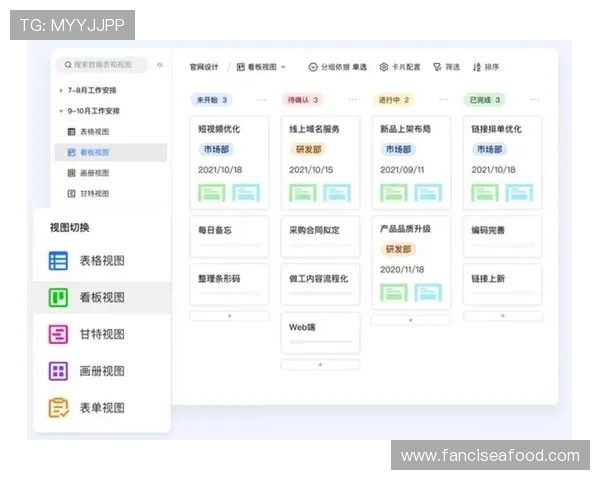Open the 排序 sort option

[x=486, y=67]
